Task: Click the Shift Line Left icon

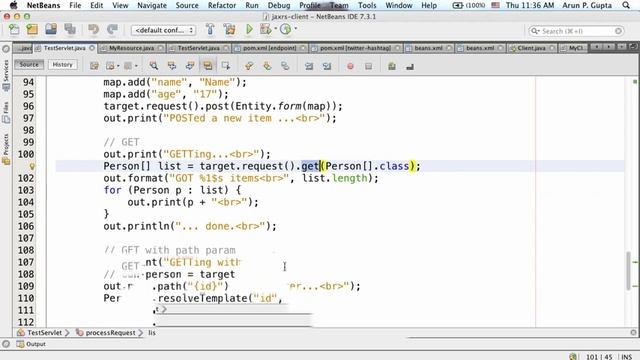Action: pyautogui.click(x=309, y=66)
